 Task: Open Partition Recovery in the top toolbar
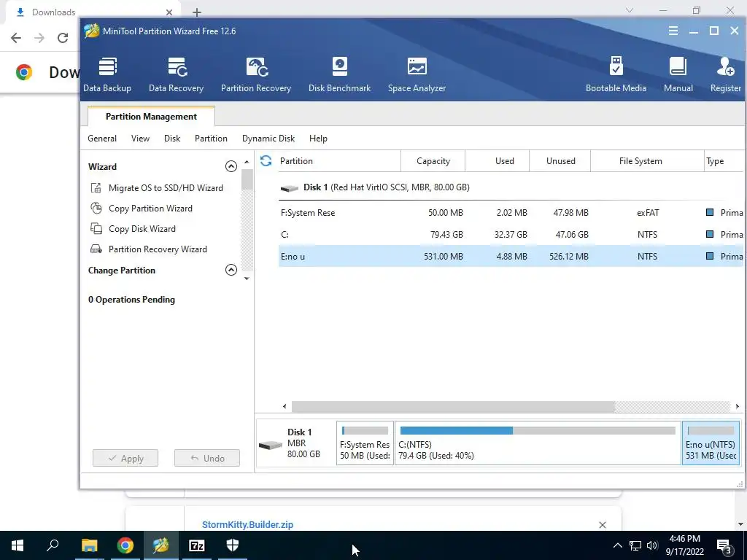256,74
